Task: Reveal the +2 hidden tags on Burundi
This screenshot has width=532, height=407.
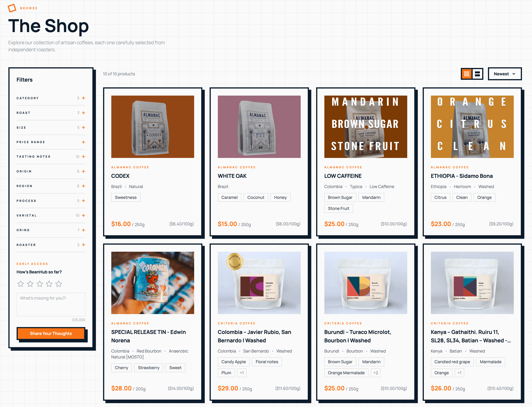Action: [x=375, y=373]
